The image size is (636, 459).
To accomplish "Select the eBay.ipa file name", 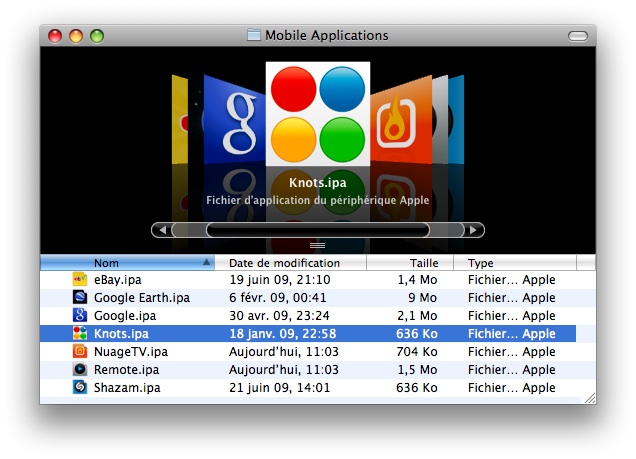I will pyautogui.click(x=118, y=279).
